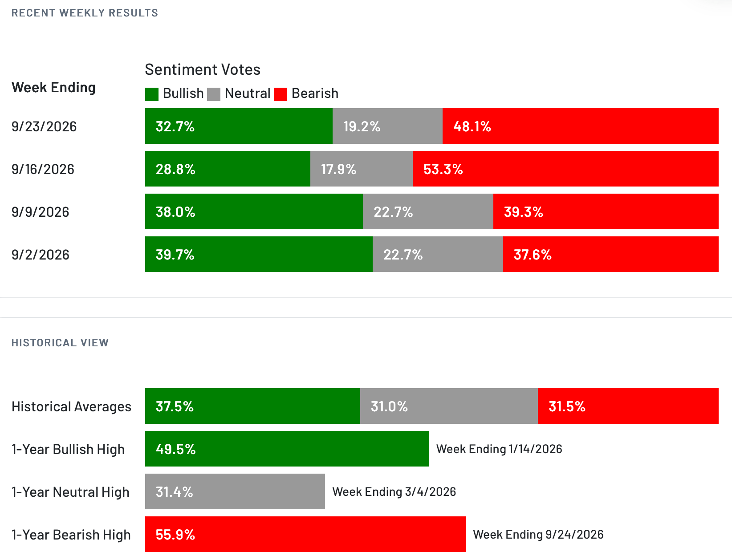Screen dimensions: 732x560
Task: Select the 38.0% bullish bar for 9/9/2026
Action: [x=254, y=211]
